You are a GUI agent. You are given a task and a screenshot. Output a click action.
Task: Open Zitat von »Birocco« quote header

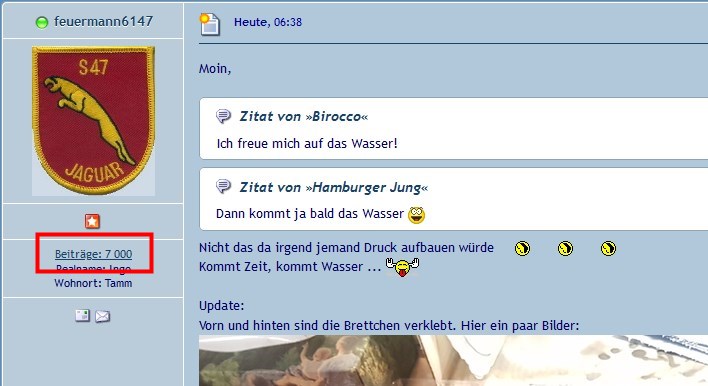point(303,116)
